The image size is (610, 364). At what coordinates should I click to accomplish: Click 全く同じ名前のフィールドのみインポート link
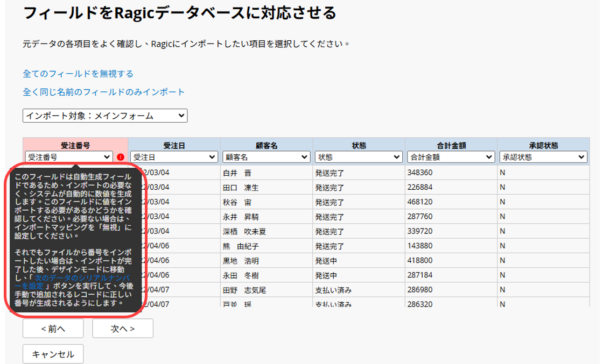coord(103,92)
